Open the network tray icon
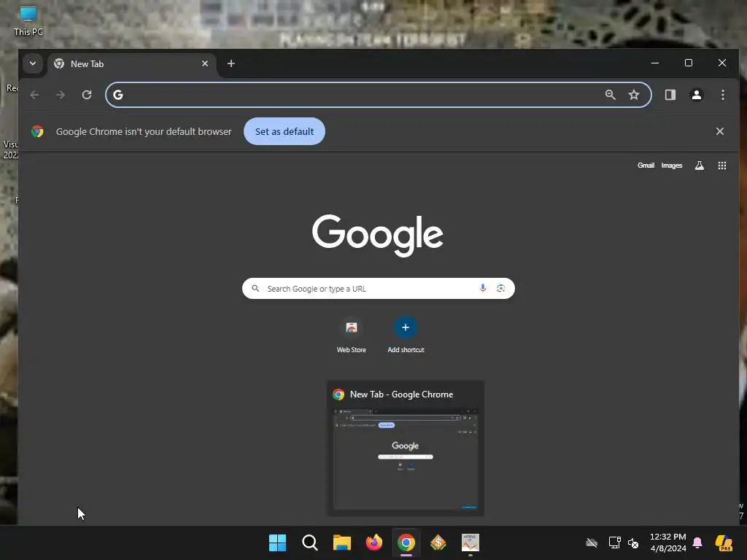 tap(614, 542)
